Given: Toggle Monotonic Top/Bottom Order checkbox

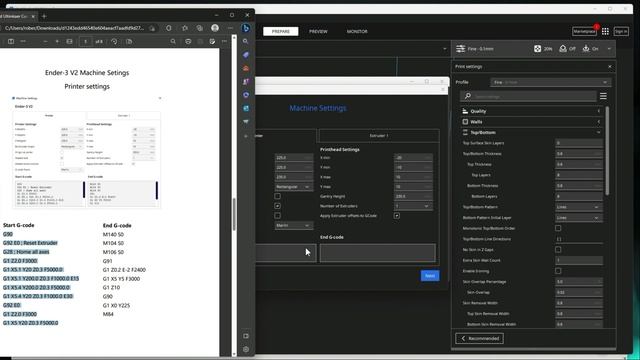Looking at the screenshot, I should click(x=558, y=228).
